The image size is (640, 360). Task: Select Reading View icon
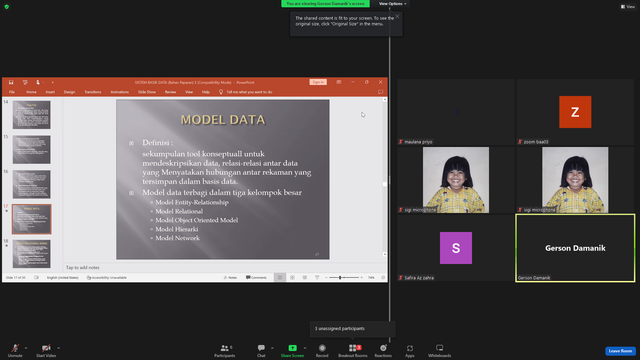click(x=304, y=278)
